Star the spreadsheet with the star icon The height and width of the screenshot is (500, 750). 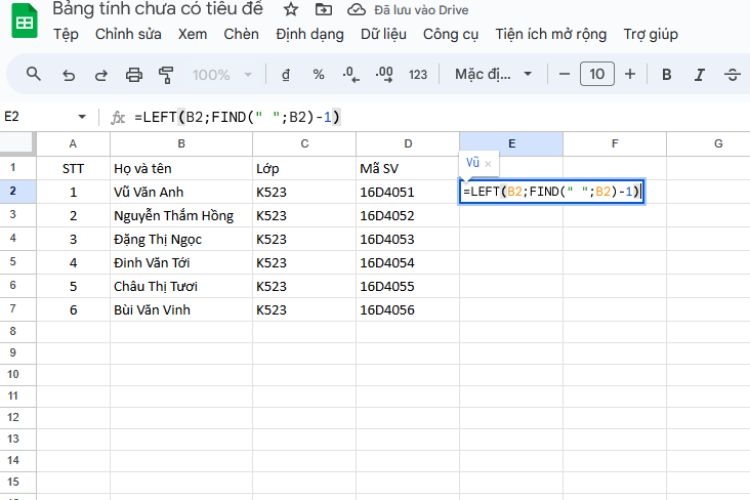tap(290, 9)
